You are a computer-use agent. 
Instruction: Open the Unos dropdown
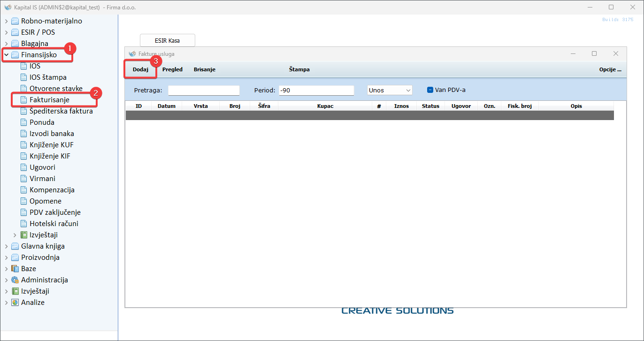click(x=390, y=90)
